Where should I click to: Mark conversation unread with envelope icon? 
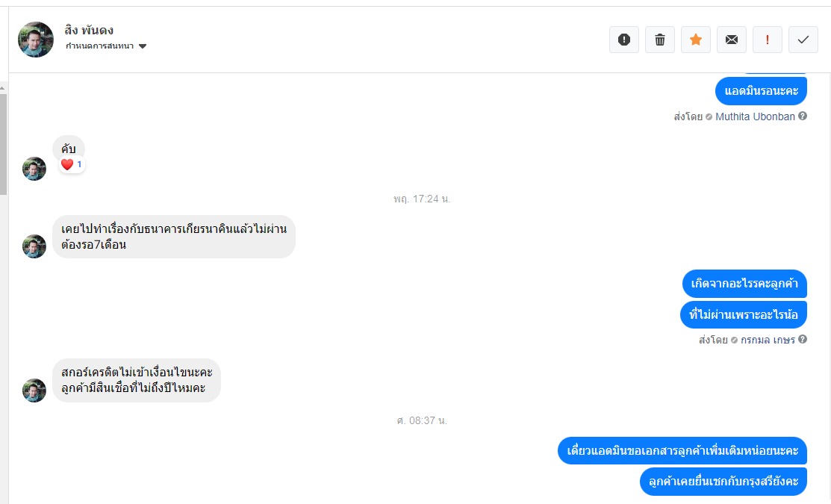point(732,40)
